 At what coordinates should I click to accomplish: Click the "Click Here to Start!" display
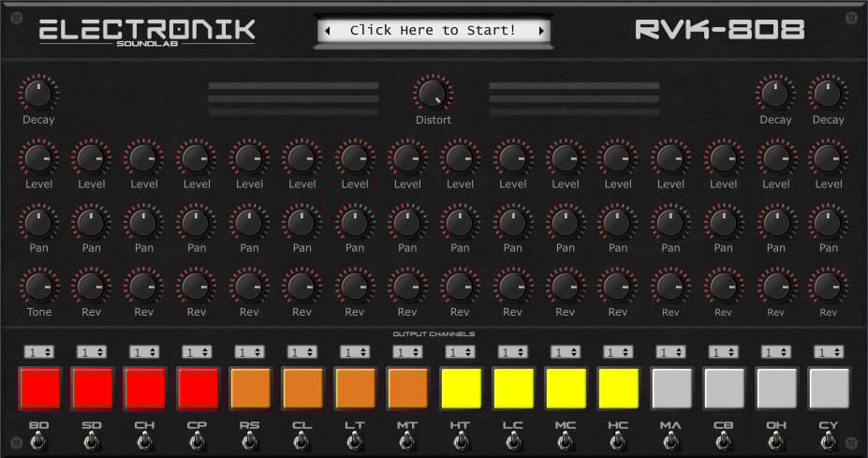click(x=433, y=31)
